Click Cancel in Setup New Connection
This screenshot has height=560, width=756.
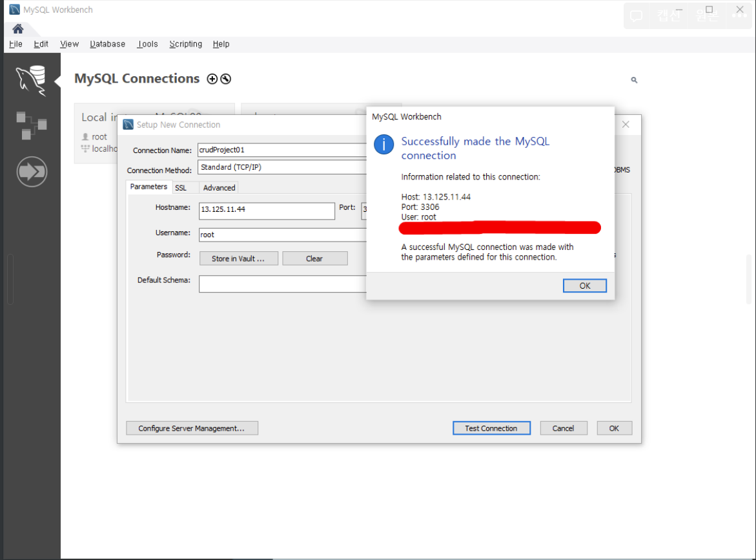[563, 428]
